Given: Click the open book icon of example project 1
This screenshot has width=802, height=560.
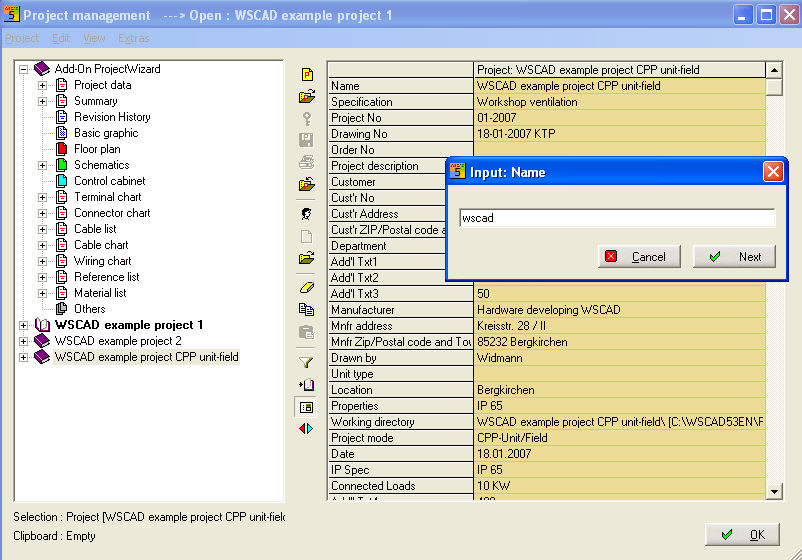Looking at the screenshot, I should click(42, 325).
